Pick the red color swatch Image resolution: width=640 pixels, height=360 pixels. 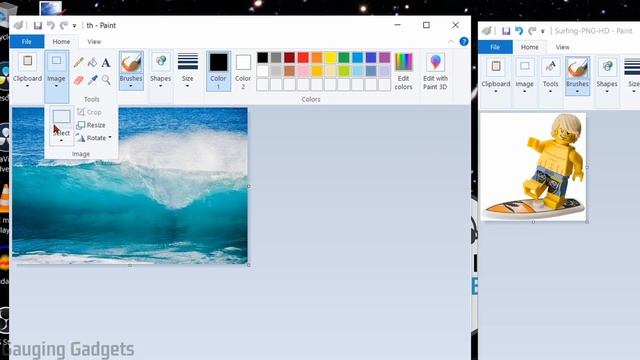pos(303,58)
